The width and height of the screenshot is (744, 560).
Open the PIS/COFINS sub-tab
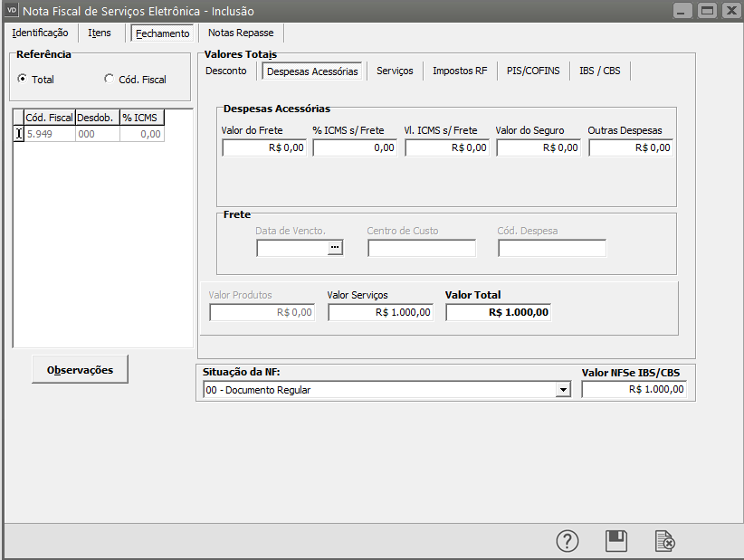pyautogui.click(x=533, y=71)
